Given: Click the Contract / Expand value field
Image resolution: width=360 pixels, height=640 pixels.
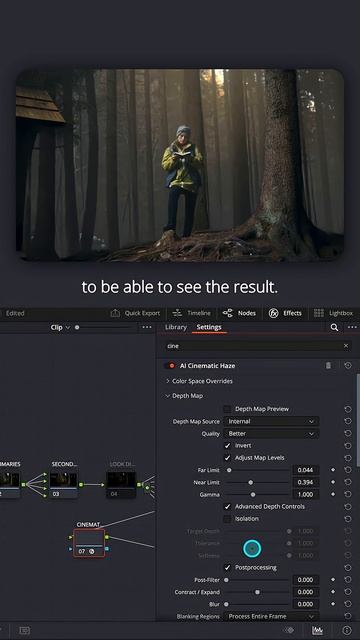Looking at the screenshot, I should coord(306,592).
